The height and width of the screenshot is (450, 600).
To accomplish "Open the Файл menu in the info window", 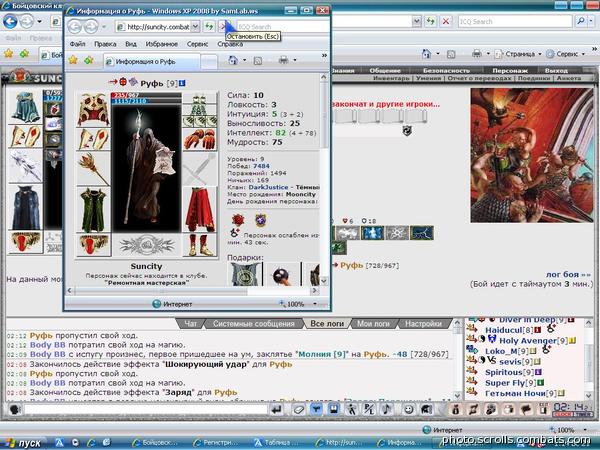I will [78, 44].
